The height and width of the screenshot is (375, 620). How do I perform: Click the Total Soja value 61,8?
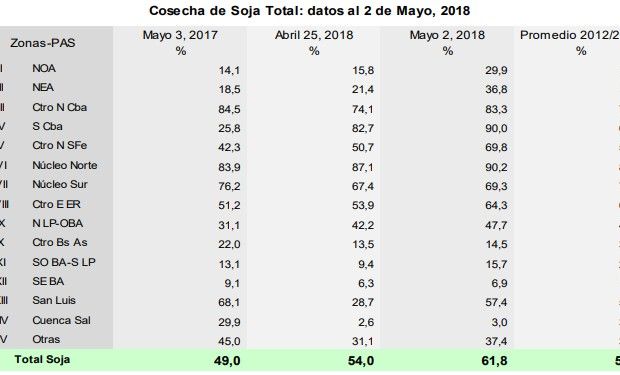coord(495,361)
